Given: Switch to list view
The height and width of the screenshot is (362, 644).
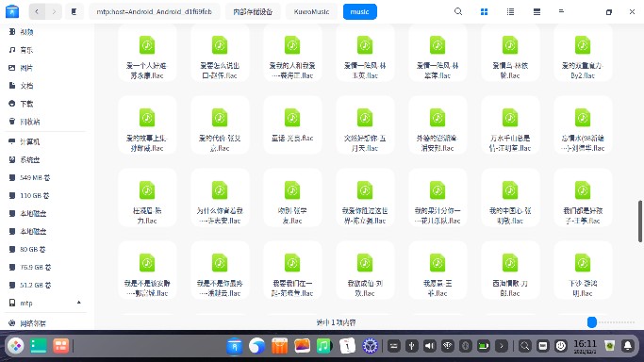Looking at the screenshot, I should pyautogui.click(x=510, y=12).
